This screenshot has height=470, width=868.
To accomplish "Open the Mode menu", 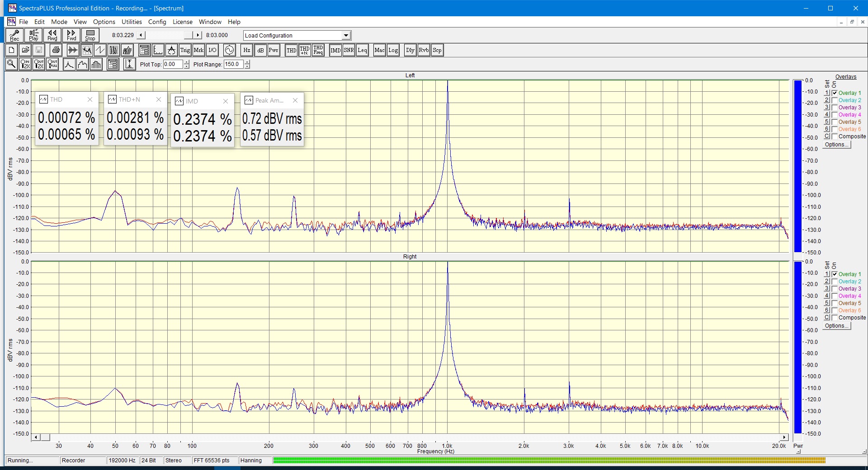I will click(x=59, y=22).
